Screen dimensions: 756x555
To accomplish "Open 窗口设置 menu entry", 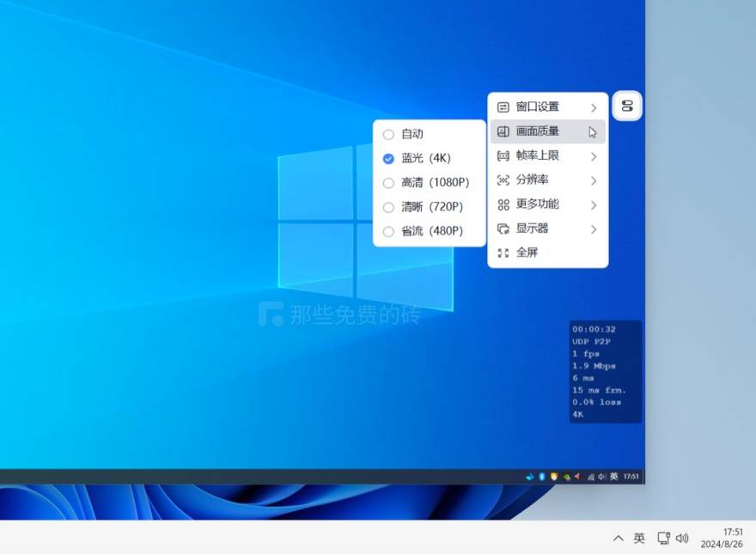I will click(548, 107).
